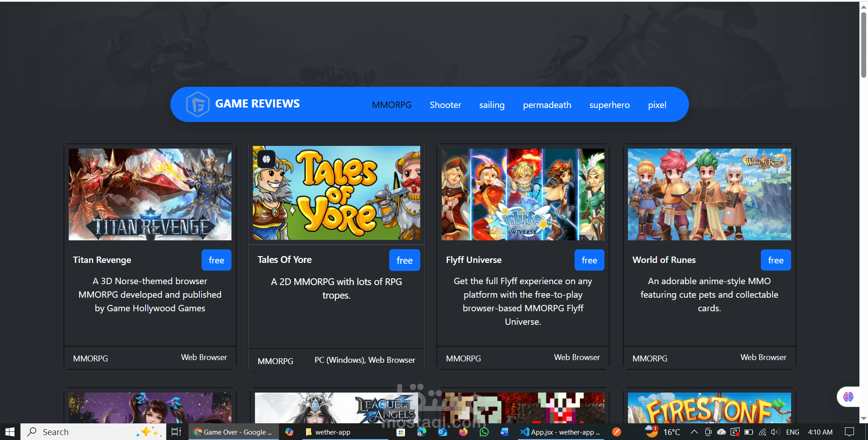
Task: Open WhatsApp from the taskbar
Action: (x=484, y=432)
